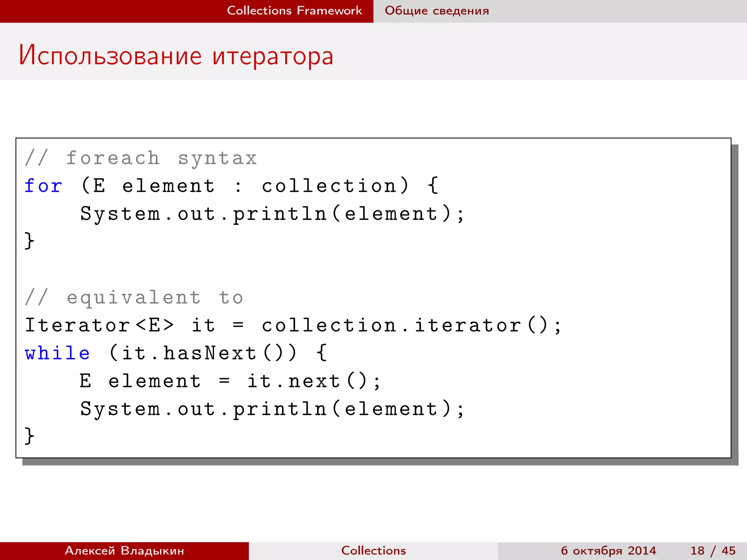747x560 pixels.
Task: Click the author name 'Алексей Владыкин' in footer
Action: click(x=124, y=551)
